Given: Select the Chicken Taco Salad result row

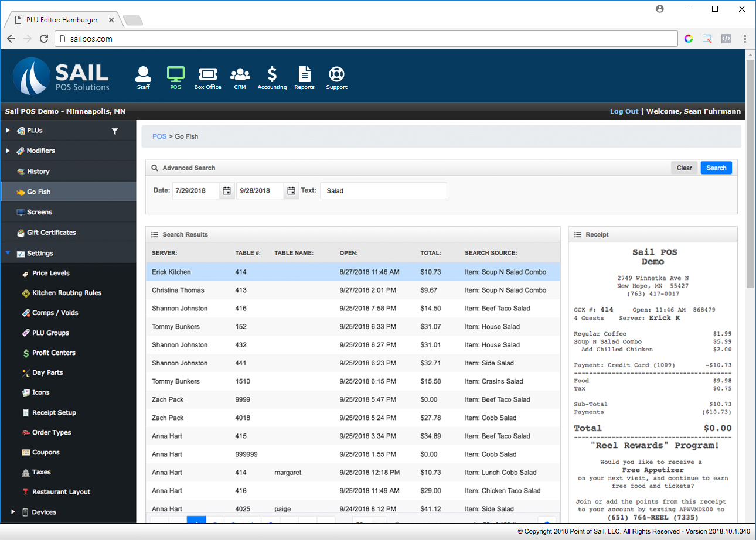Looking at the screenshot, I should [353, 491].
